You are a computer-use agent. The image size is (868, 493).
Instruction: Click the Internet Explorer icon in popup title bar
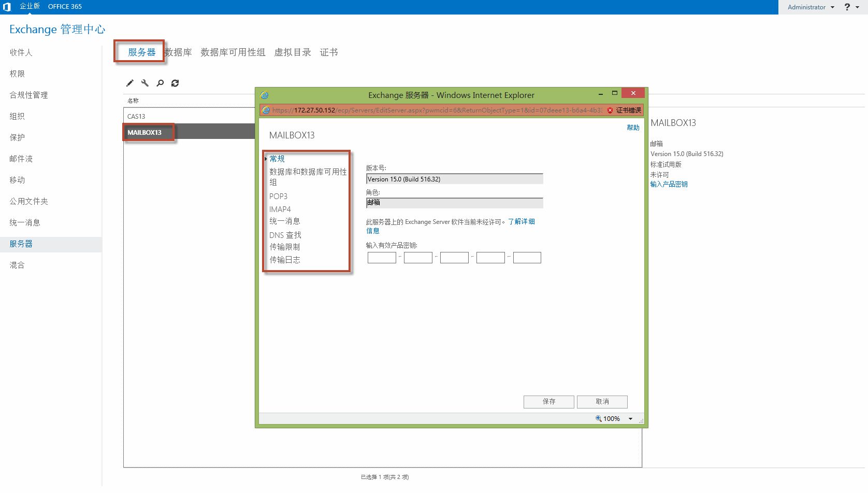coord(265,95)
